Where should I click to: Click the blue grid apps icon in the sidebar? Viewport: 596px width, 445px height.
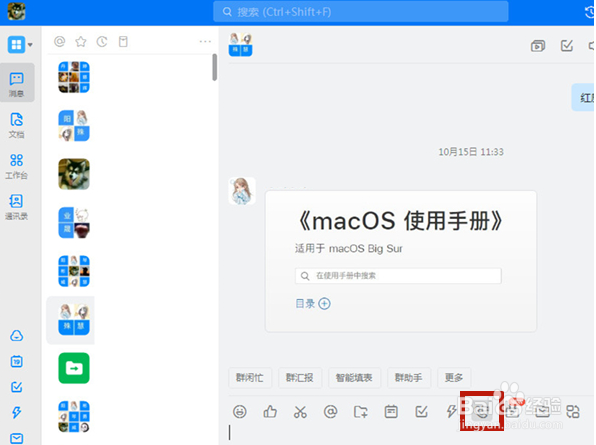tap(16, 45)
